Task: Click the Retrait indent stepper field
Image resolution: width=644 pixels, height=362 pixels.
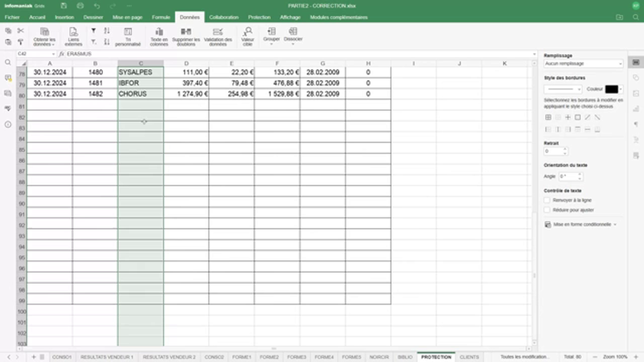Action: [x=555, y=151]
